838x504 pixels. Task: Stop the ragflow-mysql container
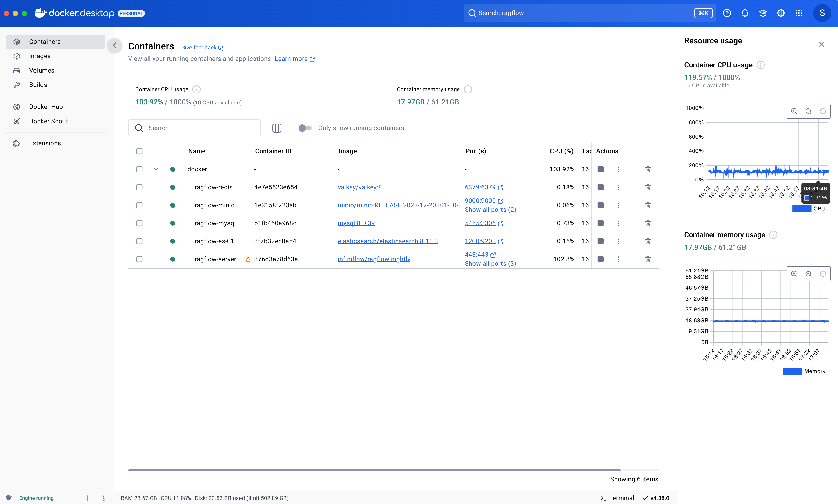point(600,223)
